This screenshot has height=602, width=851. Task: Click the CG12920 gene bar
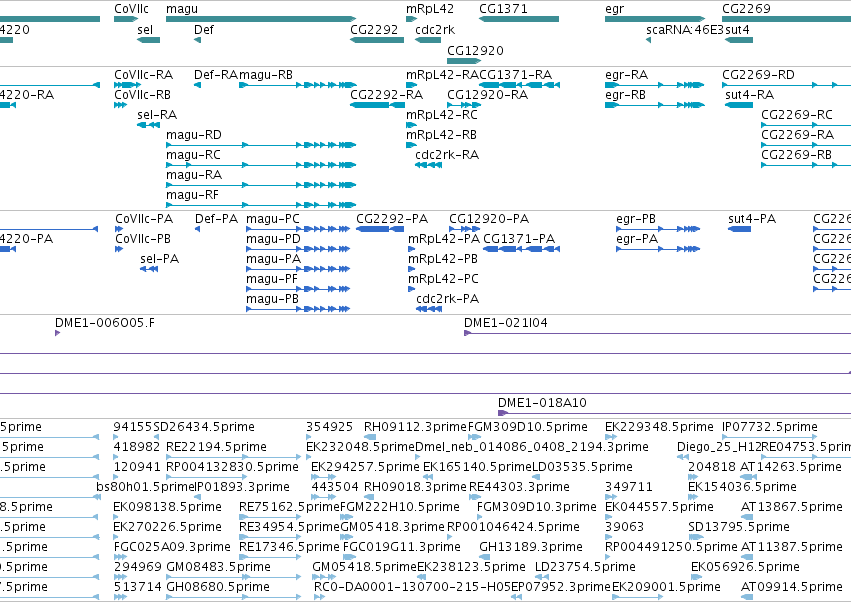[x=465, y=61]
